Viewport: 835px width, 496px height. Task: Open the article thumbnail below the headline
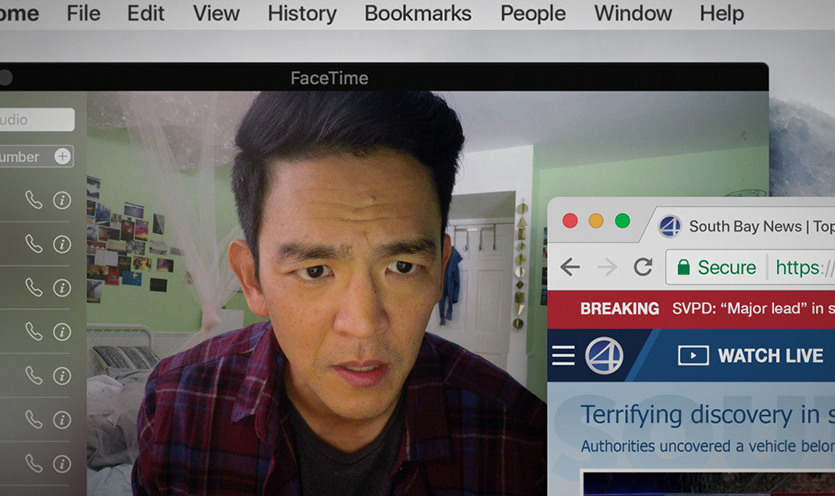point(709,484)
